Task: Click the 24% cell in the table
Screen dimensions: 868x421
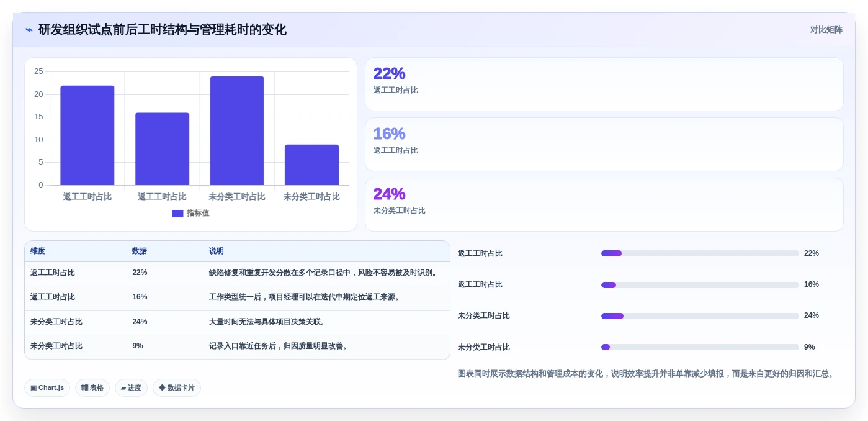Action: point(140,322)
